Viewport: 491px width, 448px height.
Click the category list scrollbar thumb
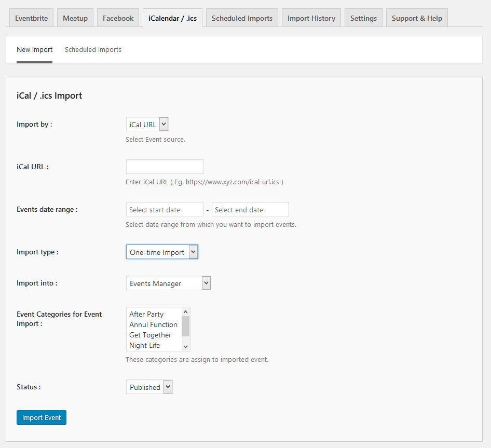185,326
